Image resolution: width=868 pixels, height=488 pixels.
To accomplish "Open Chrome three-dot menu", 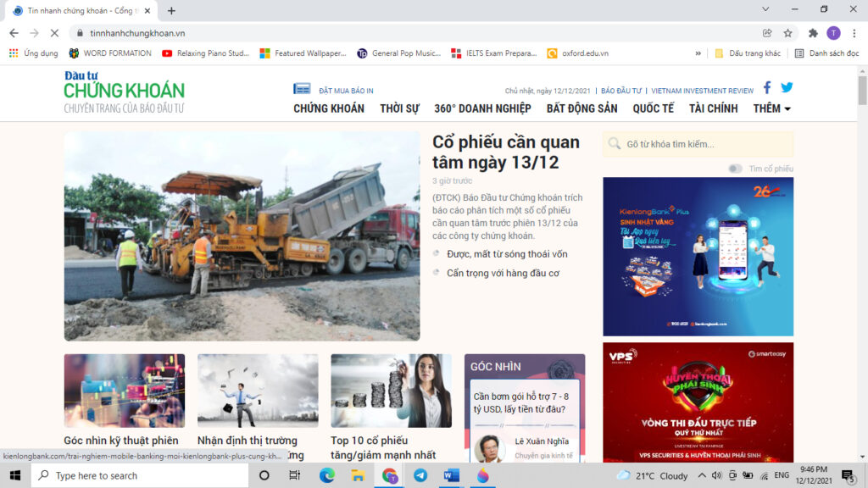I will 854,33.
